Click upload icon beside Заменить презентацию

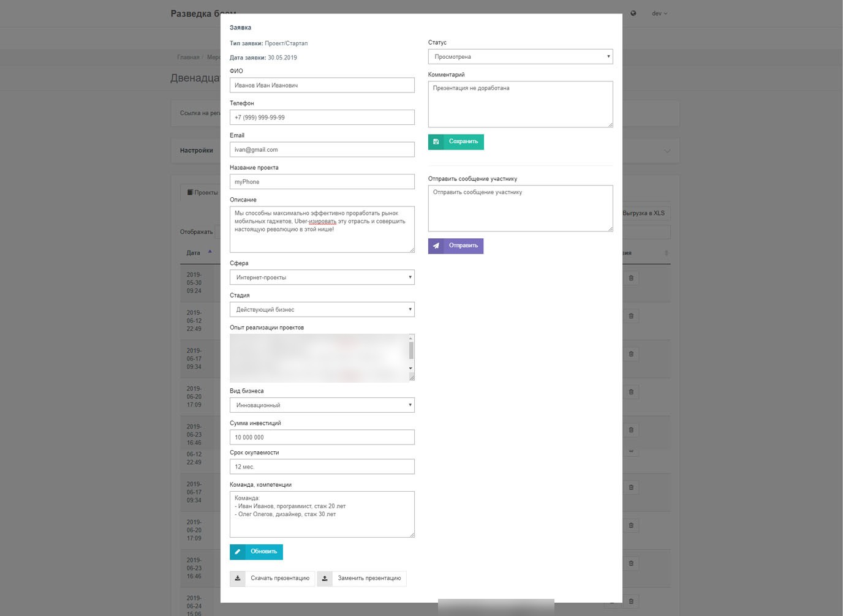[325, 578]
